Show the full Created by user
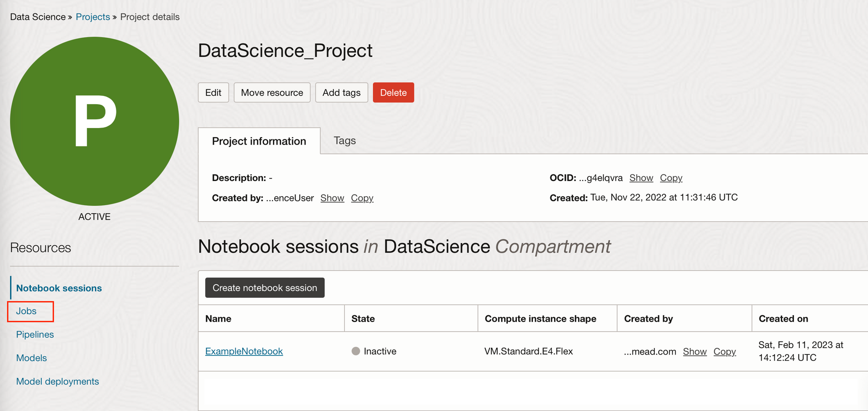Viewport: 868px width, 411px height. [x=332, y=198]
